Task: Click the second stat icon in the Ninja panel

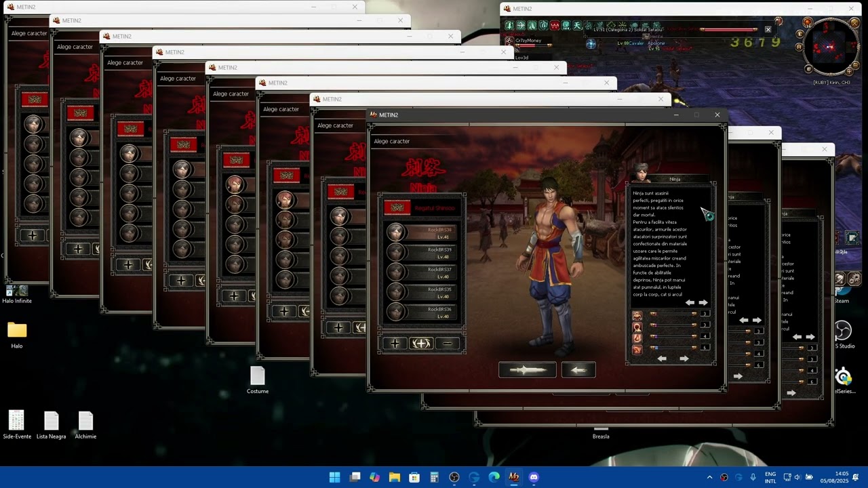Action: tap(637, 327)
